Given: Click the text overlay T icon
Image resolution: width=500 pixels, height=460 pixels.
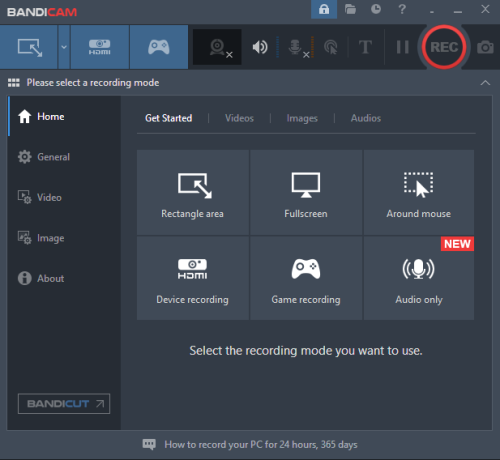Looking at the screenshot, I should pos(365,47).
